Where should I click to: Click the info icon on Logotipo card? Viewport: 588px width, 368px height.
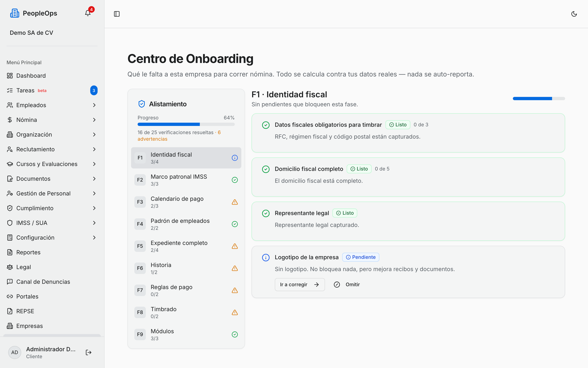tap(266, 258)
